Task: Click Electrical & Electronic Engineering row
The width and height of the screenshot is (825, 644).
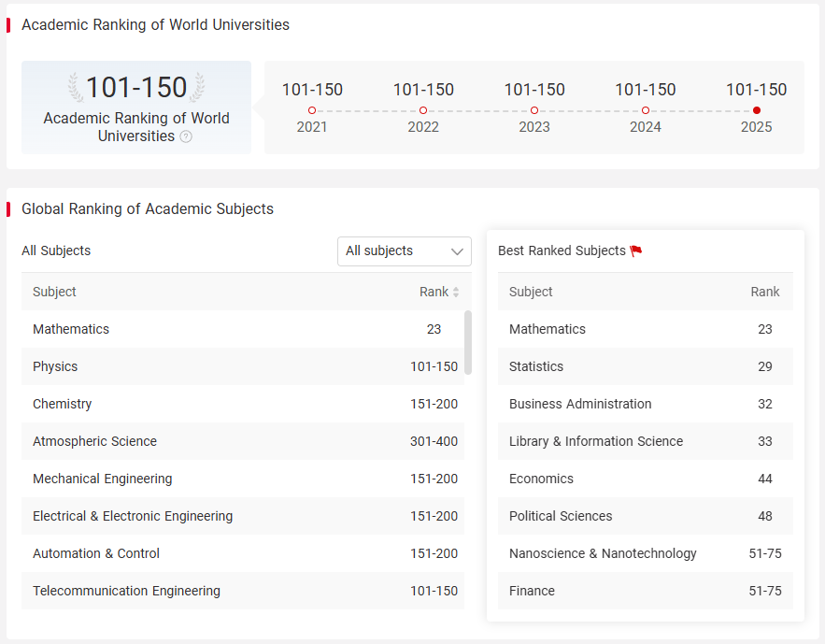Action: (243, 516)
